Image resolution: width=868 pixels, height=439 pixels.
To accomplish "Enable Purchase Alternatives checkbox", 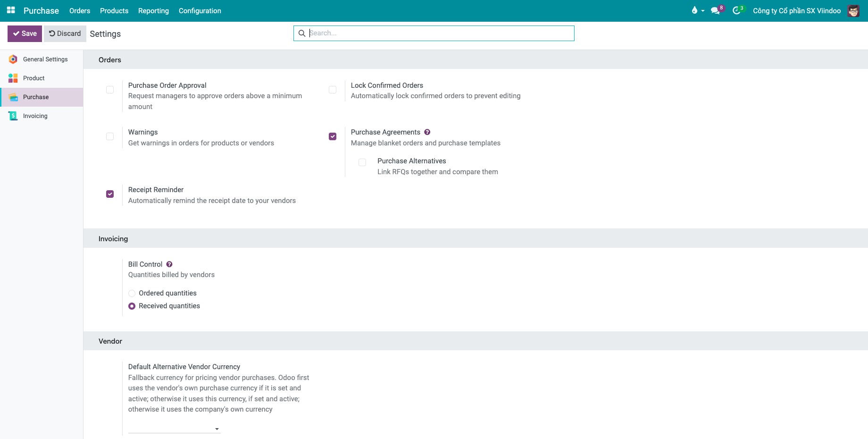I will (x=362, y=162).
